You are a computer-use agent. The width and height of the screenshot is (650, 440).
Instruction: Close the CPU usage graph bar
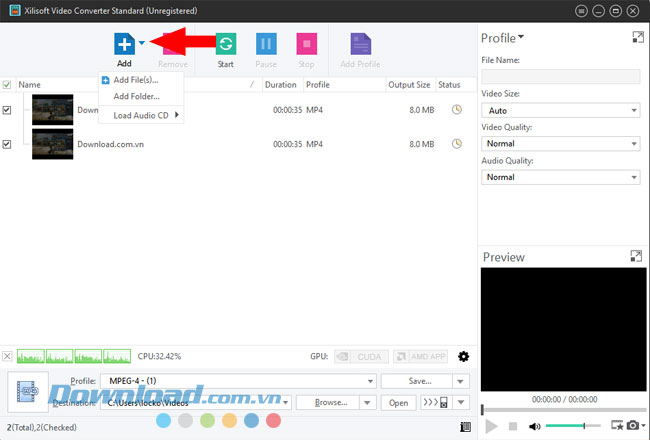(7, 356)
